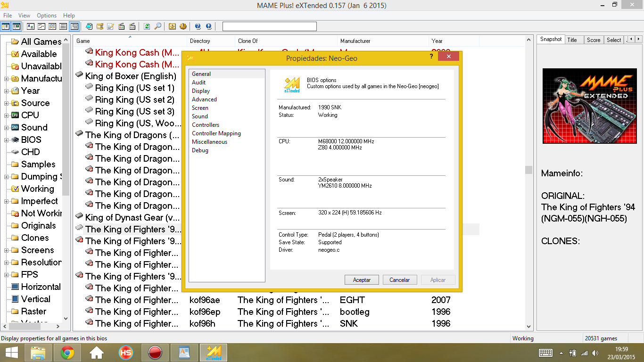Viewport: 644px width, 362px height.
Task: Click the magnifier search toolbar icon
Action: click(158, 26)
